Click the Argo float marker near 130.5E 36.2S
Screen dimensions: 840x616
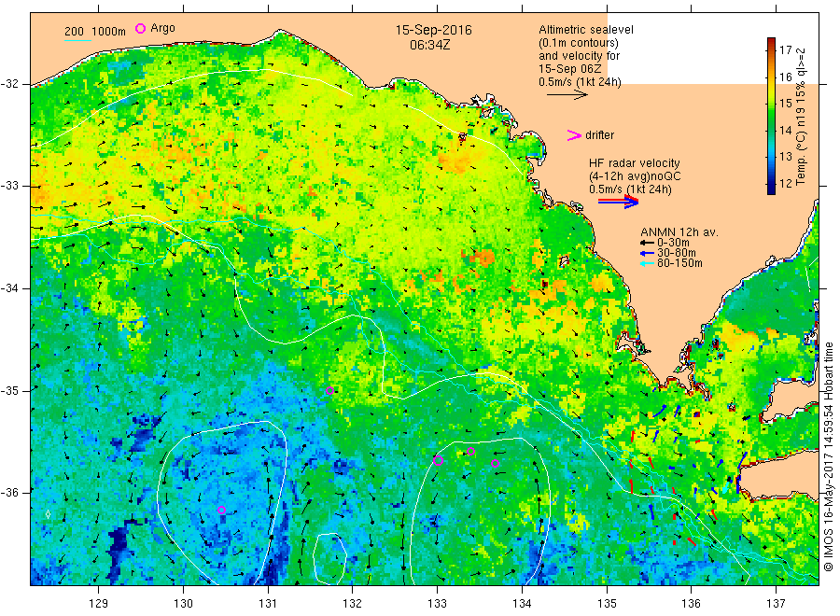(x=222, y=510)
